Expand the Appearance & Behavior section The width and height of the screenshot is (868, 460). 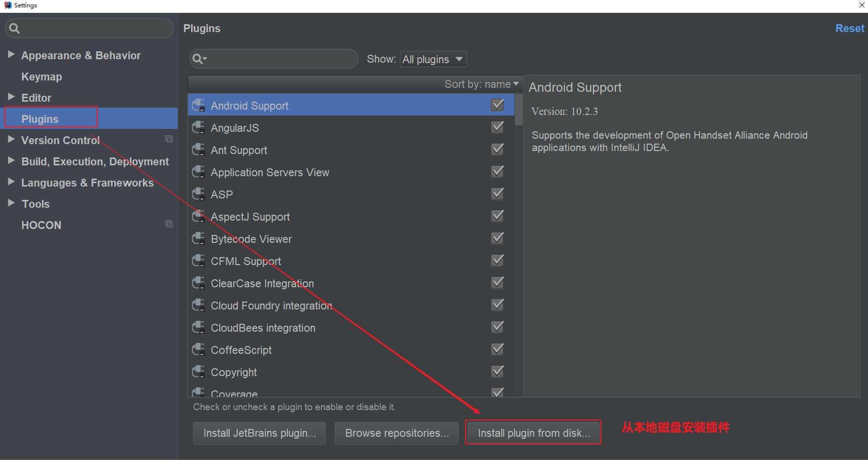(11, 54)
